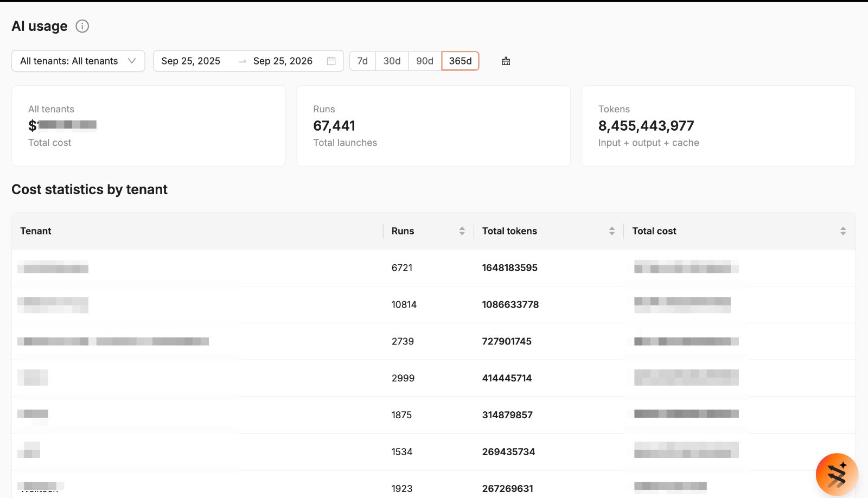The width and height of the screenshot is (868, 498).
Task: Click the Runs 67,441 value
Action: coord(334,126)
